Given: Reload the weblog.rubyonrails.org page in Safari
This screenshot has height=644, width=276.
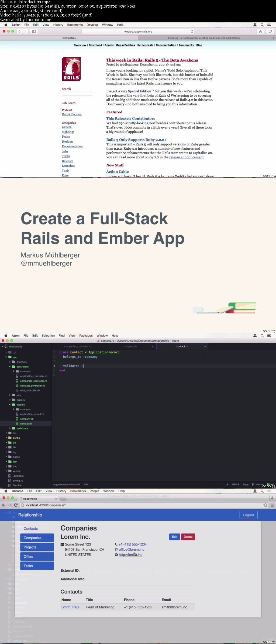Looking at the screenshot, I should pos(192,31).
